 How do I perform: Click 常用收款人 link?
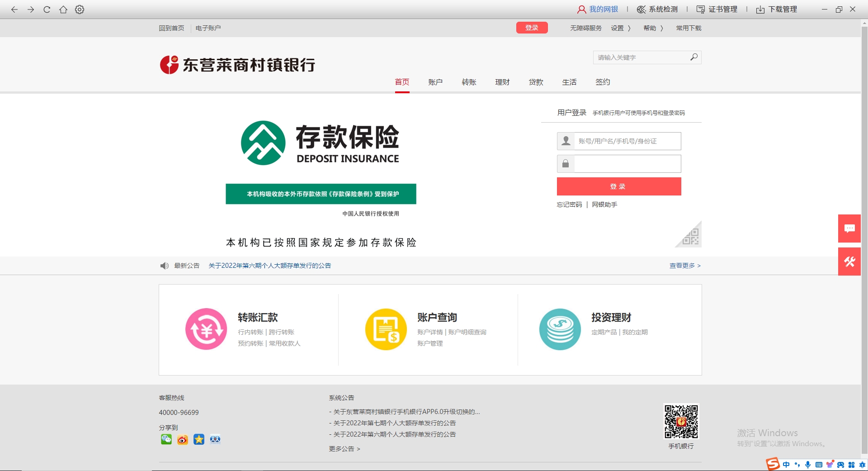click(x=285, y=343)
